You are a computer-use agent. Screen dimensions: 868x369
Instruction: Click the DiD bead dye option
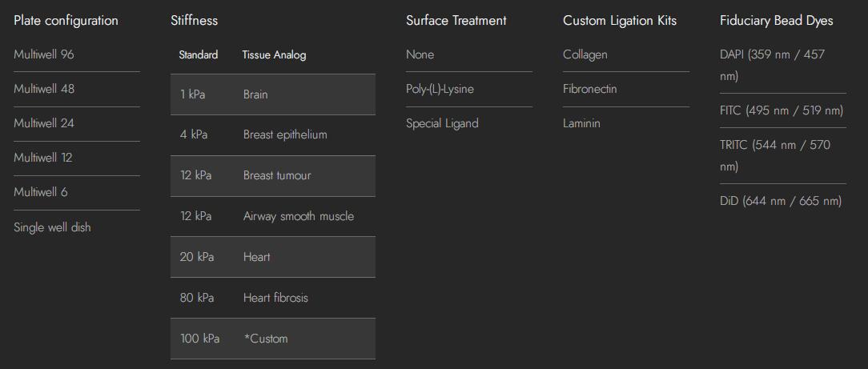(781, 201)
